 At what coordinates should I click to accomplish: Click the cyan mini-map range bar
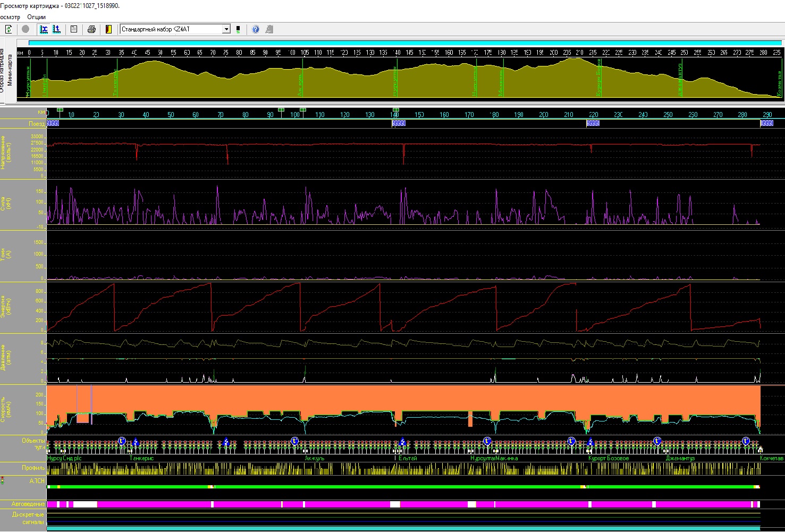point(404,43)
